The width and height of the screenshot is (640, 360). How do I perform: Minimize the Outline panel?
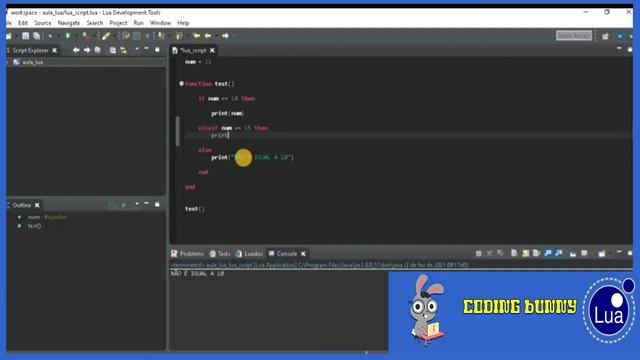pyautogui.click(x=147, y=204)
